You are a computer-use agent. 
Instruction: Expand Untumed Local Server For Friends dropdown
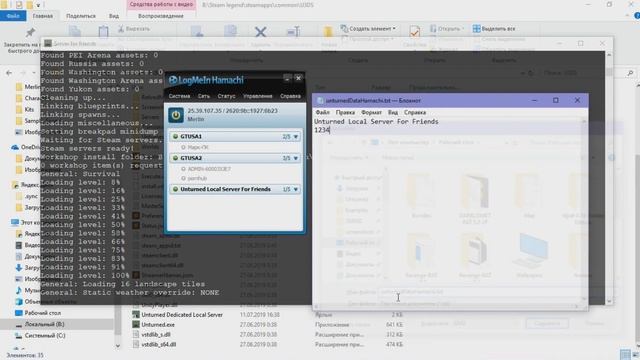(x=296, y=189)
